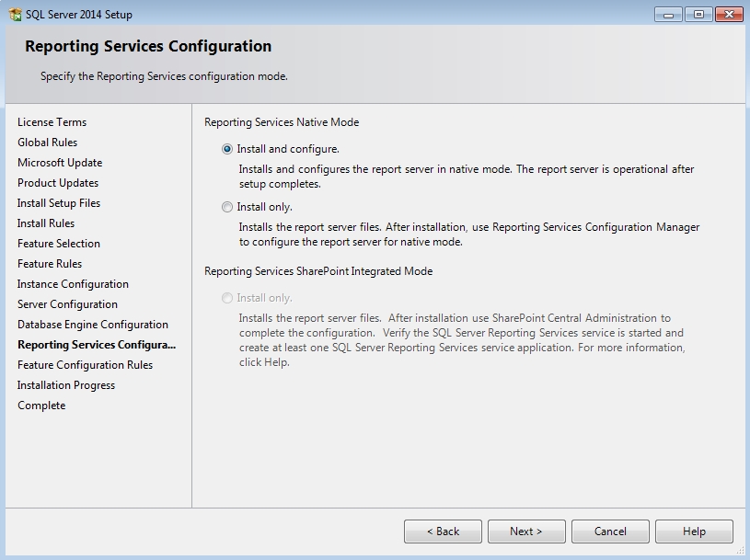Select Global Rules in the sidebar
Viewport: 750px width, 560px height.
click(47, 143)
